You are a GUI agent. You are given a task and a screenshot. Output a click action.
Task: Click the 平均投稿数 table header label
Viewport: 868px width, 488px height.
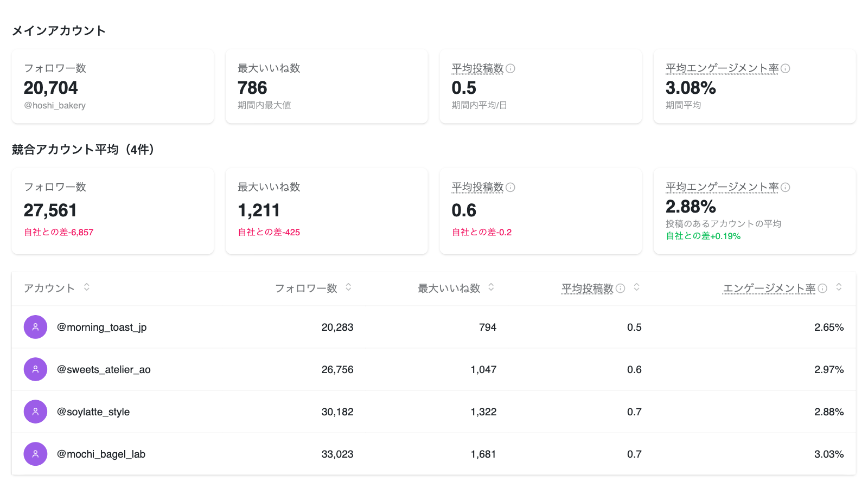coord(587,288)
